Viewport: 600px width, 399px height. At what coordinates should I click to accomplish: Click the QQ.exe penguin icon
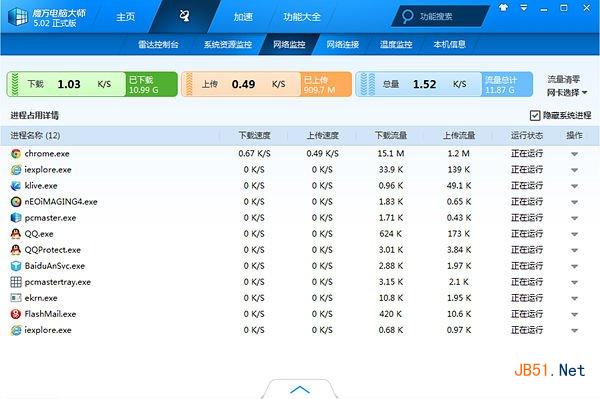[16, 234]
